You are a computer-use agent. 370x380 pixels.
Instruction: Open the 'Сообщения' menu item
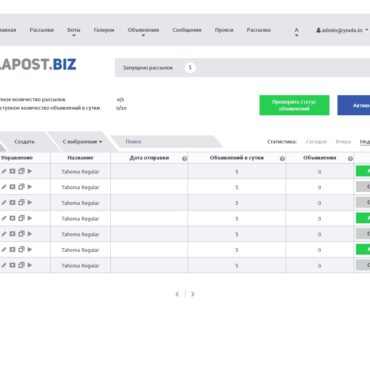pos(187,30)
